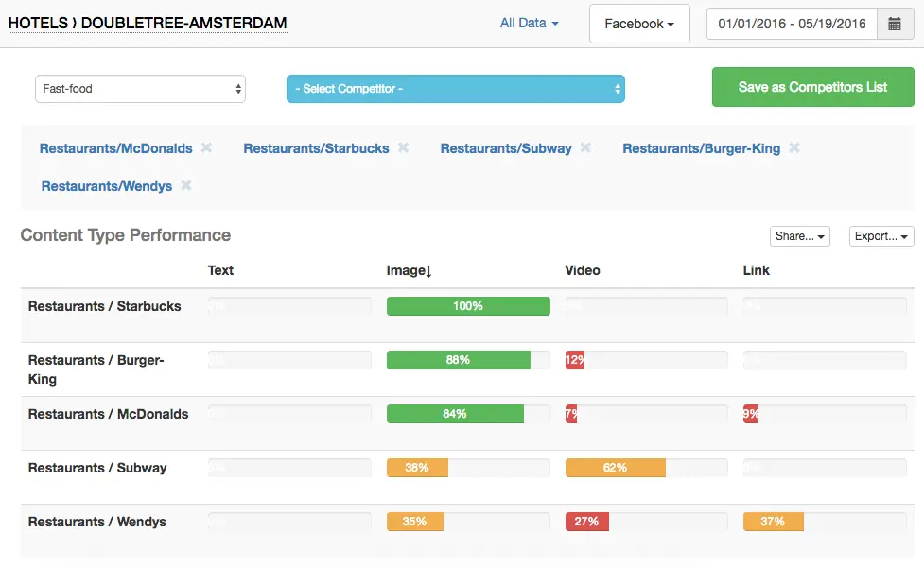Open the calendar date picker icon

coord(895,24)
